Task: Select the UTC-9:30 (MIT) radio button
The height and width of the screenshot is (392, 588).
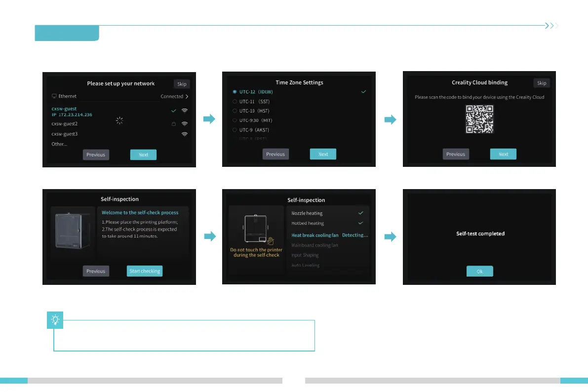Action: click(x=235, y=120)
